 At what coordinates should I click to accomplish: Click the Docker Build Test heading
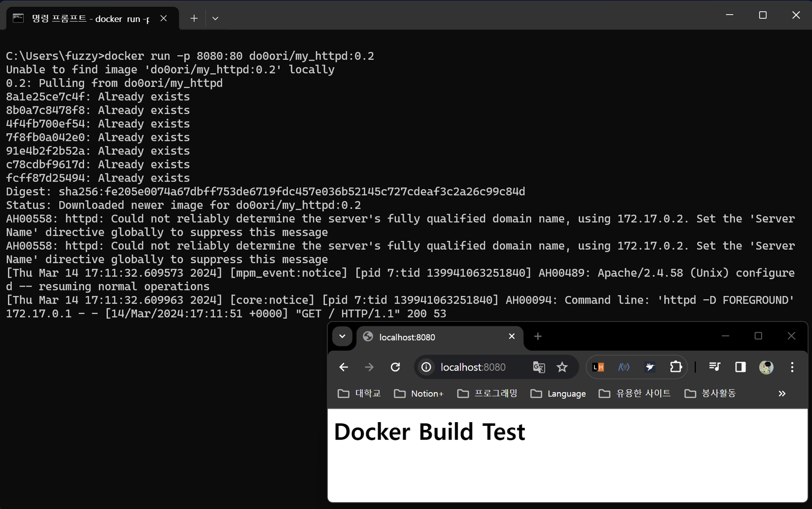coord(429,431)
